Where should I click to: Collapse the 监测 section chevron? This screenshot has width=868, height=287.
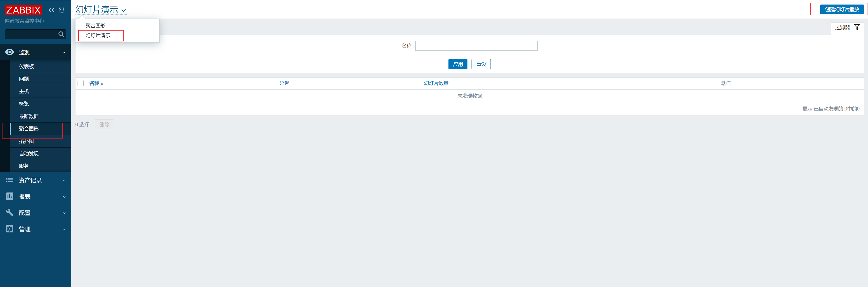pyautogui.click(x=64, y=53)
